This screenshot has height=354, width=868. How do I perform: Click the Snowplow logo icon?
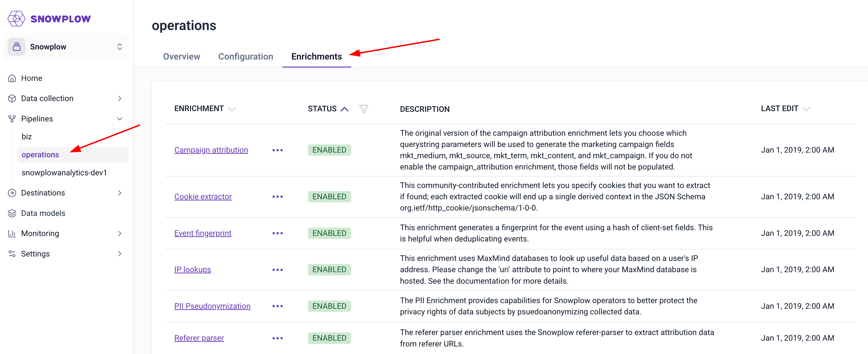tap(16, 19)
